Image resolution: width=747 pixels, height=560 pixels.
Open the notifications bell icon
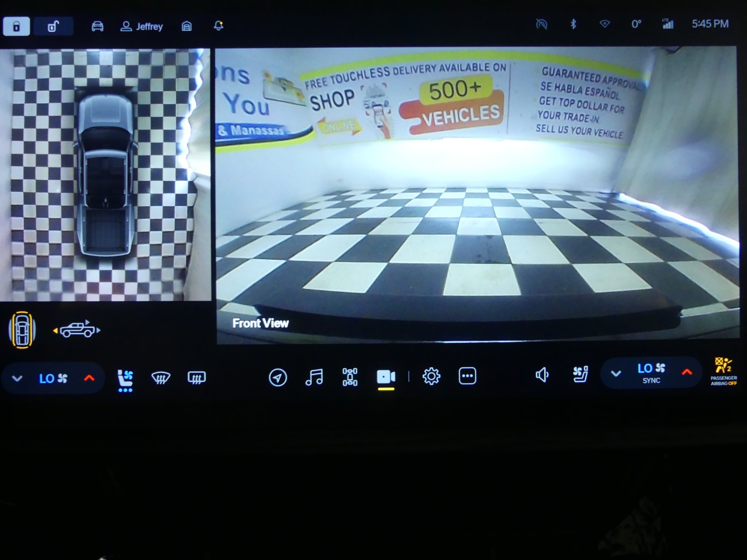[x=218, y=25]
